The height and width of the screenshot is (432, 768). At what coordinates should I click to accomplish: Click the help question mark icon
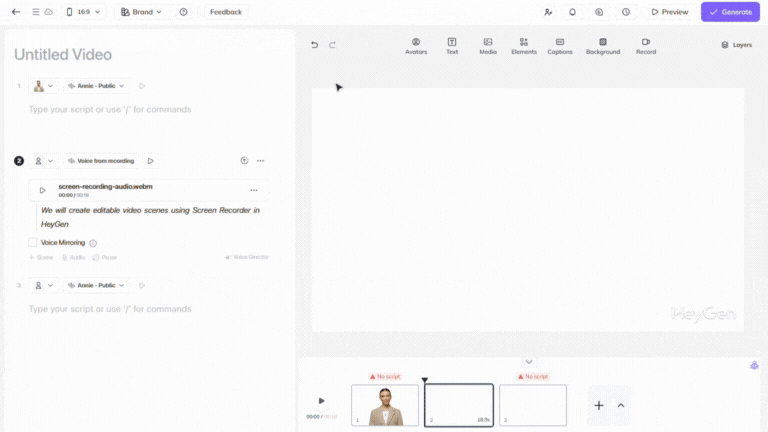(x=183, y=12)
